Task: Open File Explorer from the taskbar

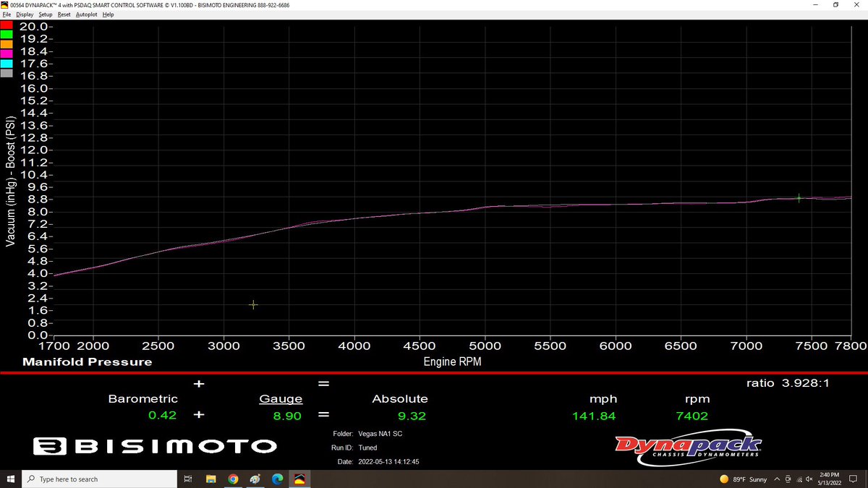Action: [x=210, y=479]
